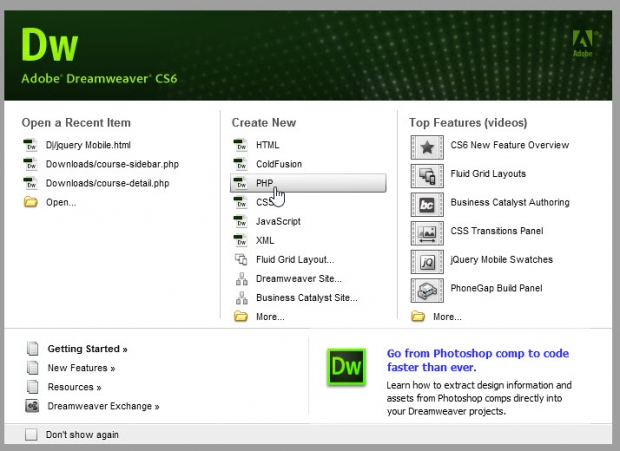Click the PhoneGap Build Panel video thumbnail
This screenshot has height=451, width=620.
pyautogui.click(x=427, y=291)
